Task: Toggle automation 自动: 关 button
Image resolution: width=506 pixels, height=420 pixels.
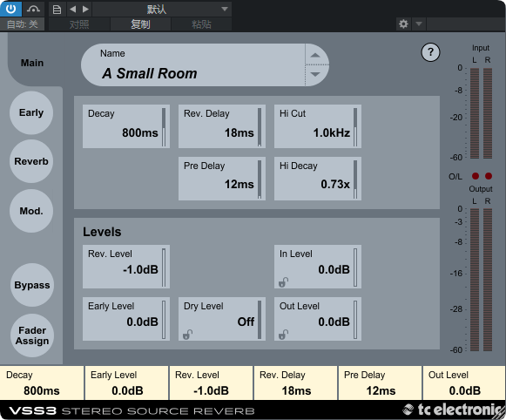Action: pyautogui.click(x=23, y=24)
